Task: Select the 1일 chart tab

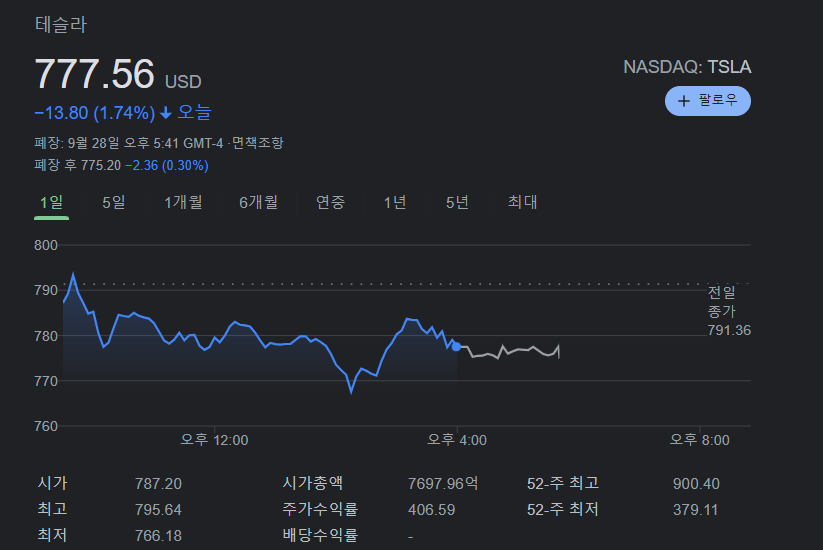Action: (51, 202)
